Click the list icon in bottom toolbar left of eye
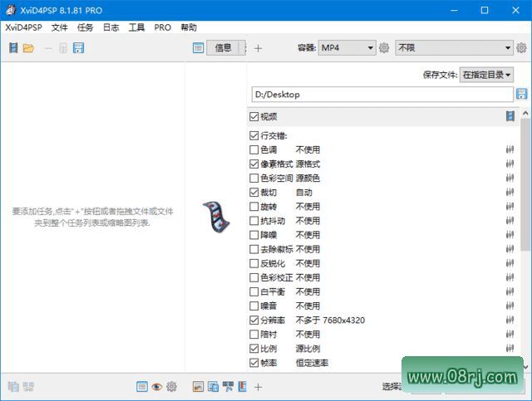Viewport: 532px width, 401px height. (142, 387)
